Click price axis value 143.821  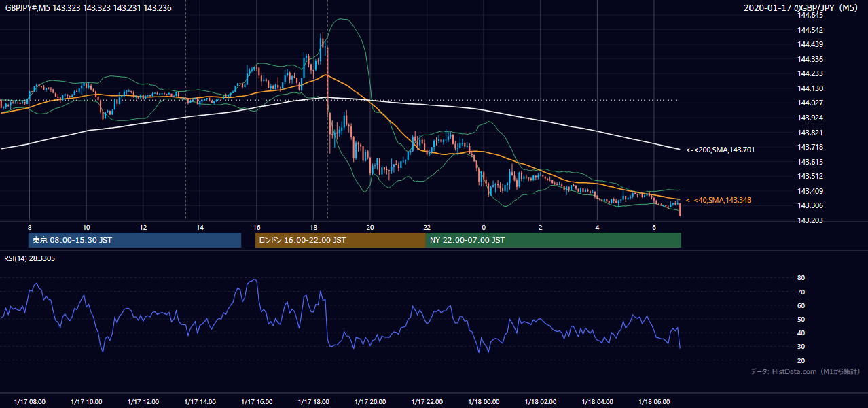[811, 133]
